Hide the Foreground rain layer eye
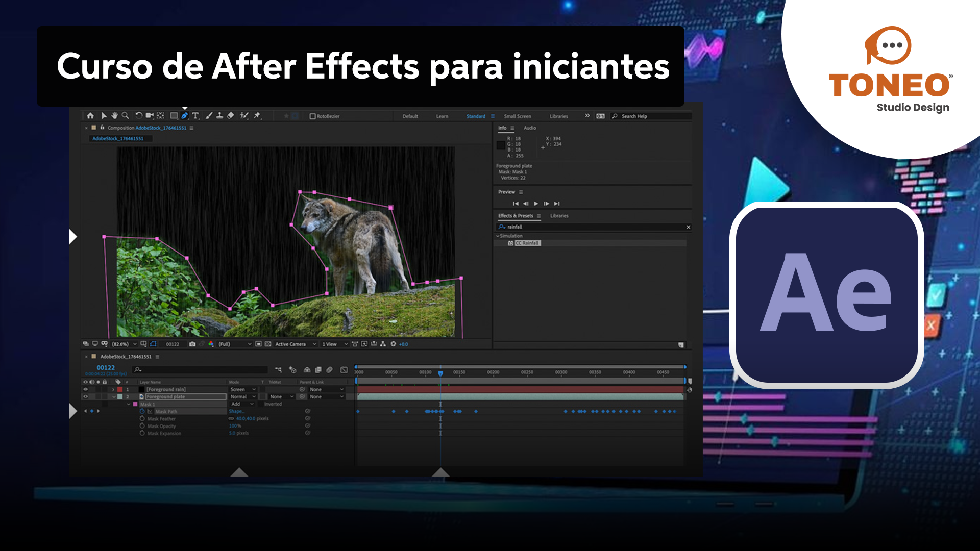The height and width of the screenshot is (551, 980). click(86, 389)
